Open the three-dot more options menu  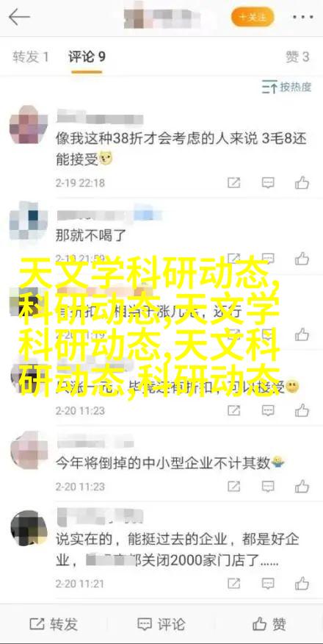tap(302, 18)
